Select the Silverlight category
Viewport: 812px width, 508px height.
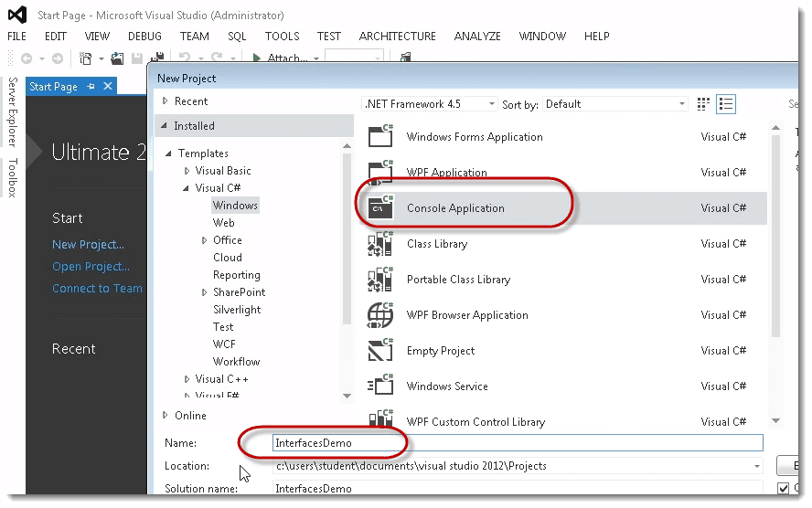(x=237, y=310)
